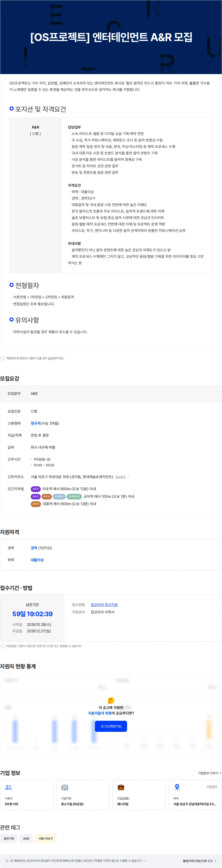Screen dimensions: 222x868
Task: Click the 서류전형 > 1차면접 process text
Action: [43, 297]
